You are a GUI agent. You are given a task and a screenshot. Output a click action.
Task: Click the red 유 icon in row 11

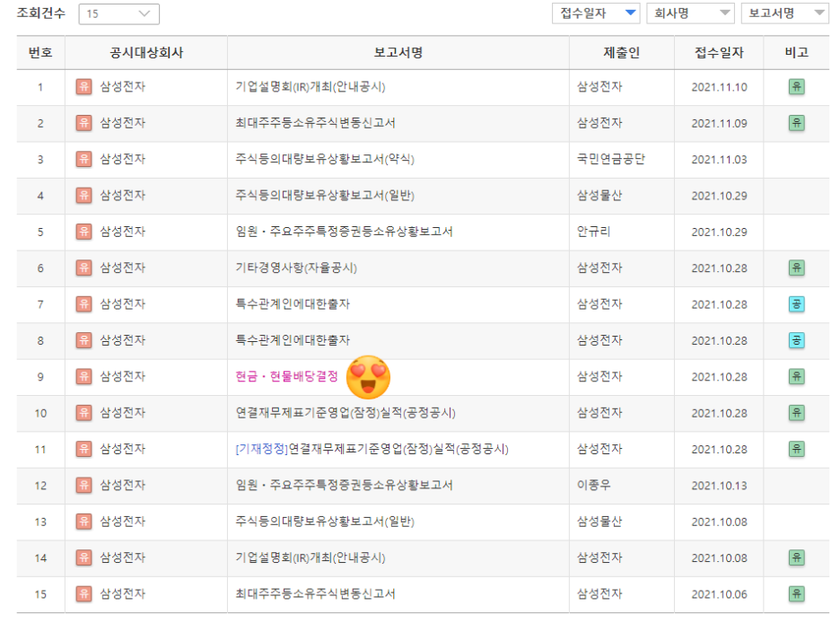83,449
